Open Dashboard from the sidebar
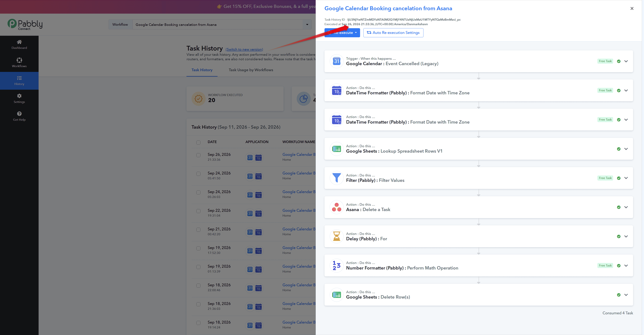This screenshot has height=335, width=644. pos(19,44)
